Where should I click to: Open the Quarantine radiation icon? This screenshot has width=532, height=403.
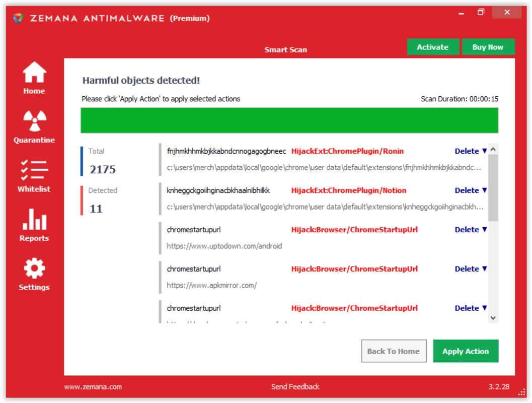(34, 121)
